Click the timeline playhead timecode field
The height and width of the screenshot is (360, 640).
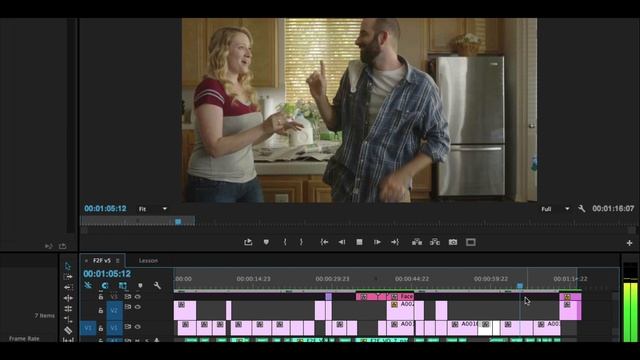(107, 274)
